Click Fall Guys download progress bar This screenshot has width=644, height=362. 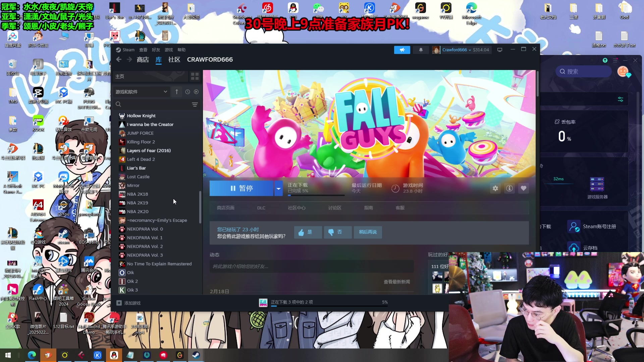[x=316, y=195]
